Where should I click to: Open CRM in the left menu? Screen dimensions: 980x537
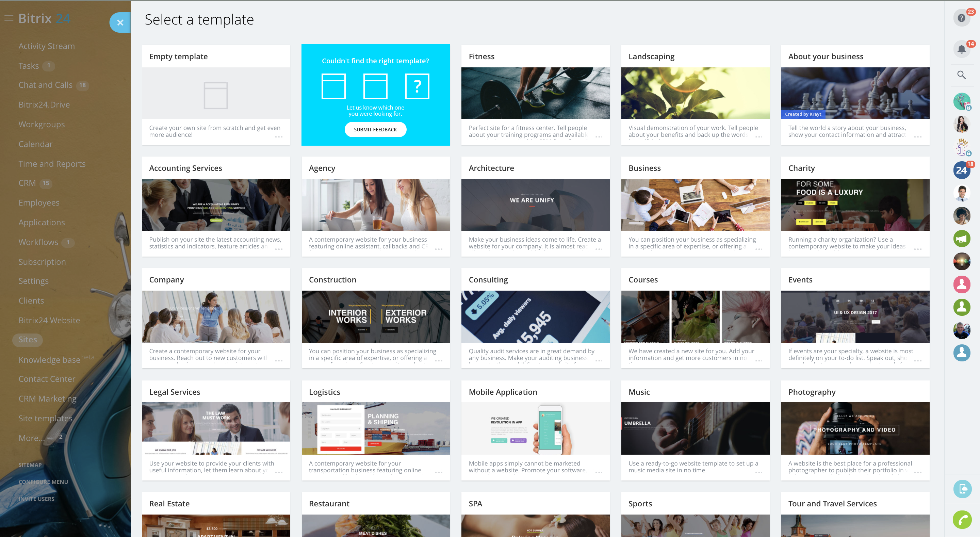click(27, 183)
